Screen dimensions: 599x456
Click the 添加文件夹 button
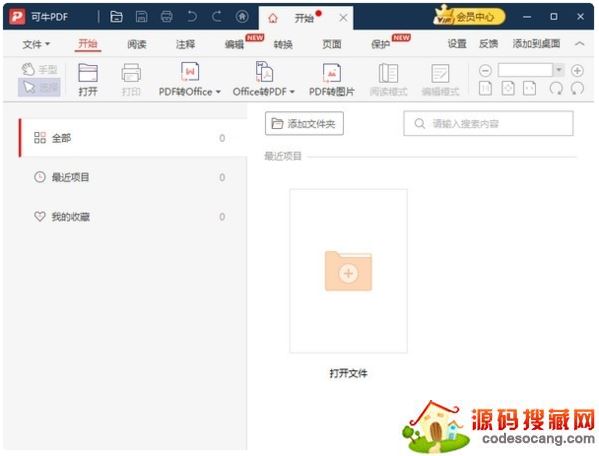[304, 123]
